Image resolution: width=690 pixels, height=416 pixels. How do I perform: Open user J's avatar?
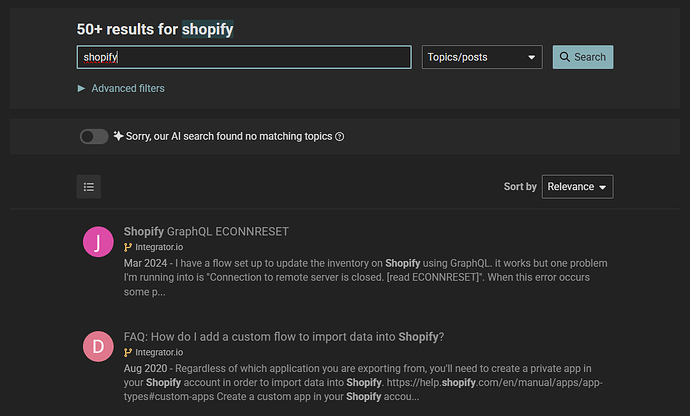pyautogui.click(x=98, y=242)
